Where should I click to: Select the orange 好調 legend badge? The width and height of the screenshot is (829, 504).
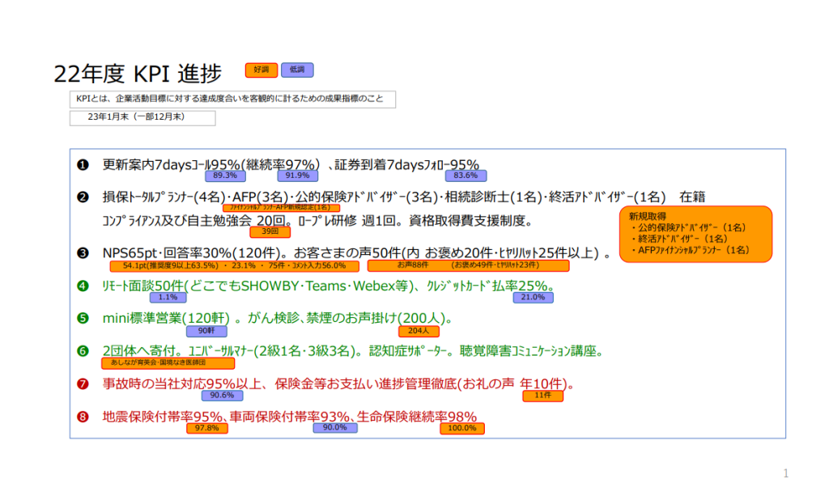click(x=261, y=70)
